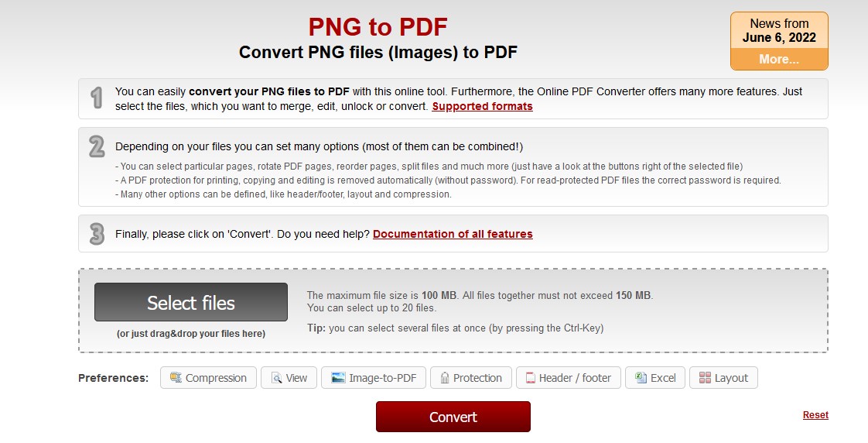868x443 pixels.
Task: Click the Compression preference icon
Action: point(176,378)
